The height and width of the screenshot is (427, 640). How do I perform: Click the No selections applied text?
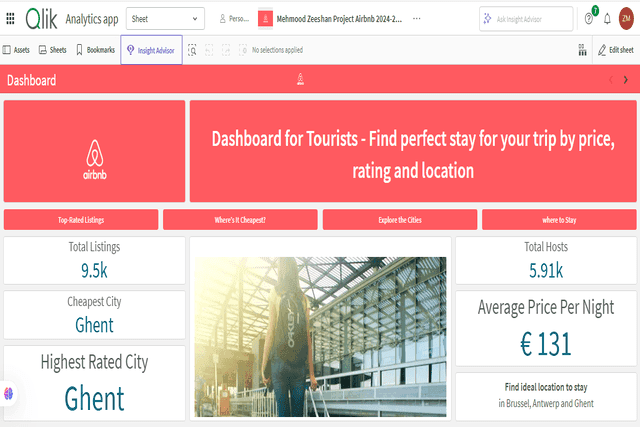pos(277,50)
